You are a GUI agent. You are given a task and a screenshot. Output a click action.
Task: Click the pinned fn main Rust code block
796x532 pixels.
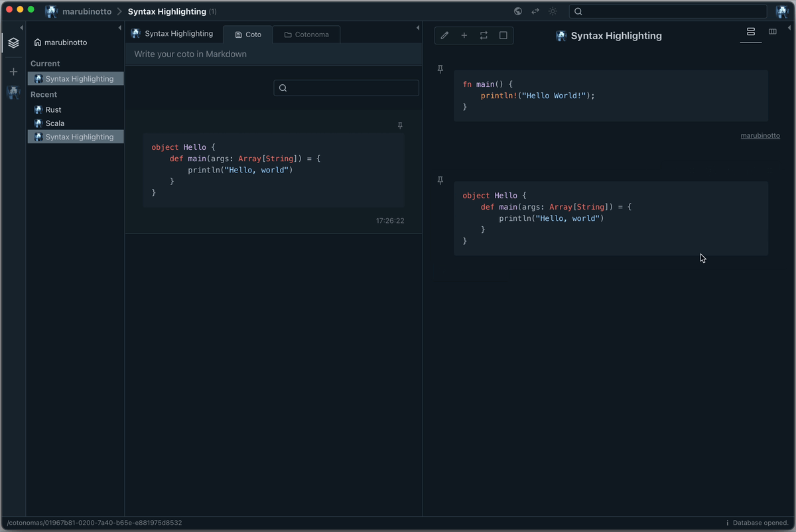pos(611,96)
